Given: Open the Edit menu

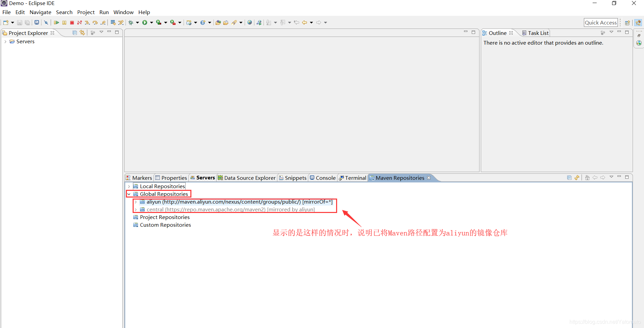Looking at the screenshot, I should pyautogui.click(x=20, y=12).
